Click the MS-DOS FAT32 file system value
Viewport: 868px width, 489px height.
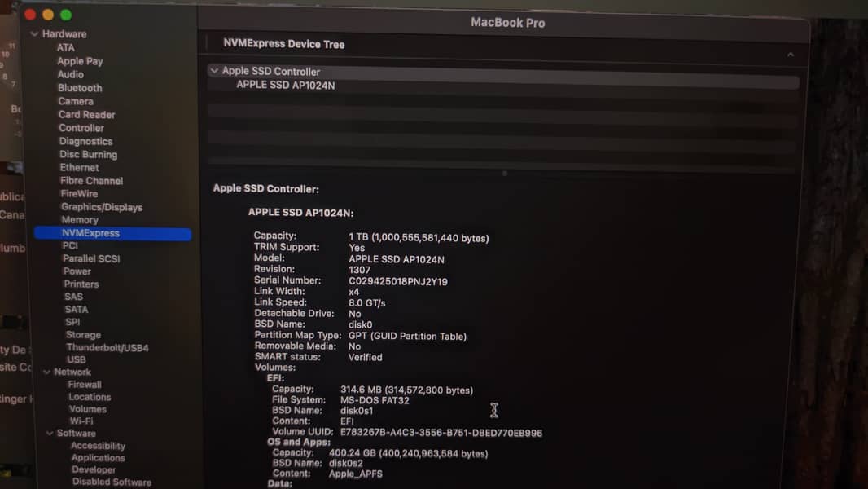(x=375, y=400)
